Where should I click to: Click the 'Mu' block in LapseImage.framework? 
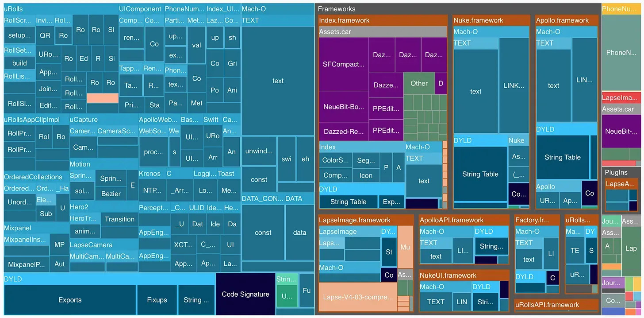click(405, 247)
